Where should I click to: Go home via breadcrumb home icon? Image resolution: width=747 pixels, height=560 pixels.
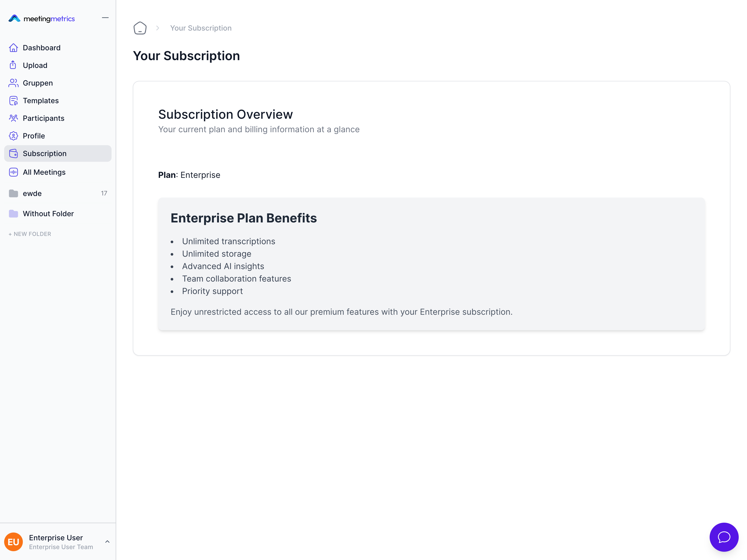(140, 28)
